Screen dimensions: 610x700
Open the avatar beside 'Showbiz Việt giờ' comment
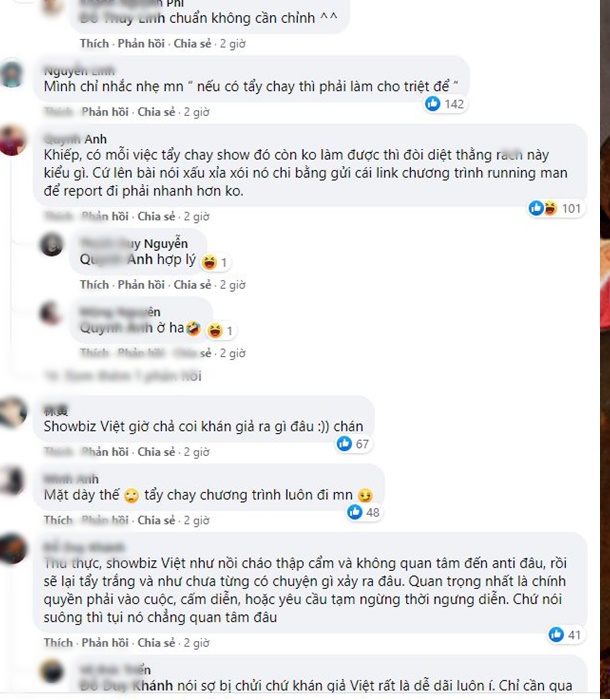coord(13,412)
